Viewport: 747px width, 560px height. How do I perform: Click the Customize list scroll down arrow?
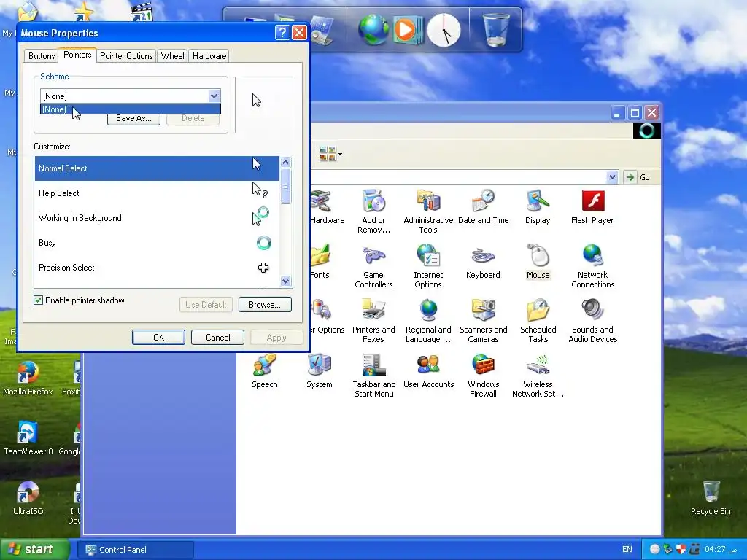[285, 281]
